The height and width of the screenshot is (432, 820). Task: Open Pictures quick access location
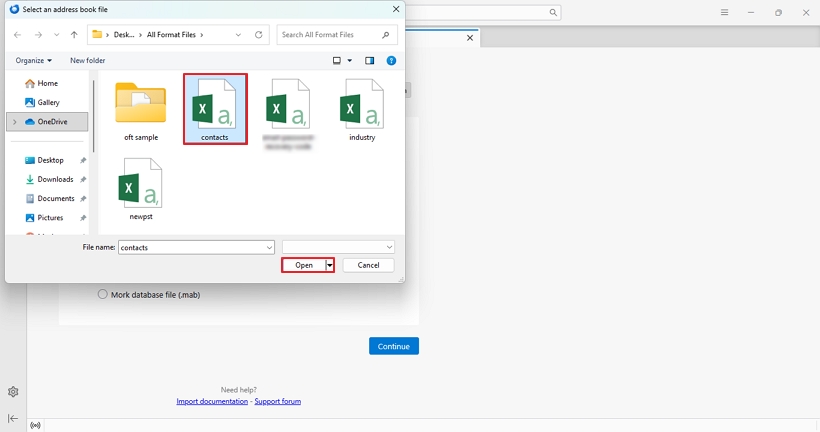click(44, 218)
